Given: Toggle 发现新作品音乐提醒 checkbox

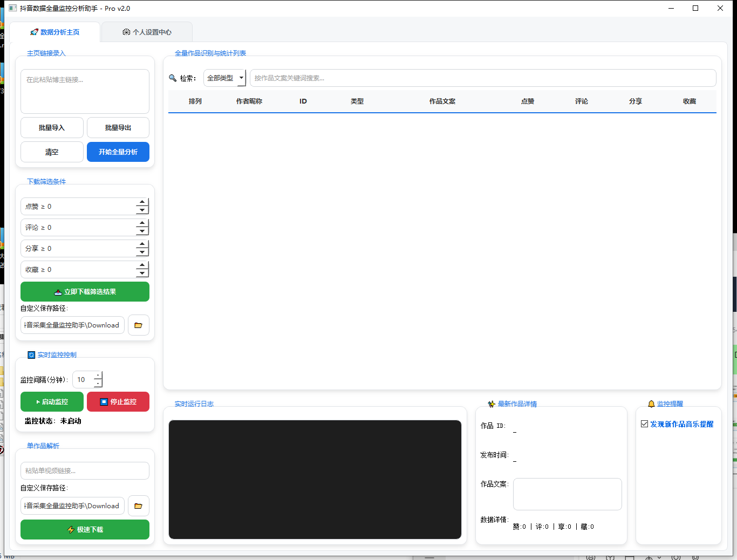Looking at the screenshot, I should click(644, 424).
